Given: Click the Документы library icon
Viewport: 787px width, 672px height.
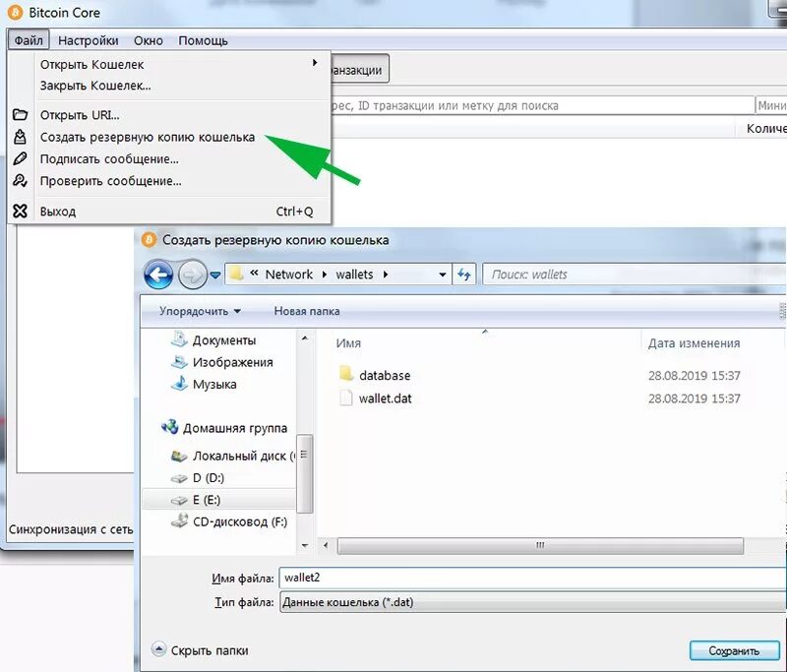Looking at the screenshot, I should pos(179,339).
